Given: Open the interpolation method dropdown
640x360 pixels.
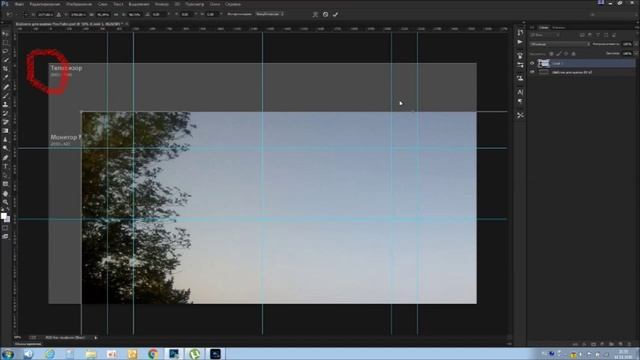Looking at the screenshot, I should (x=269, y=14).
